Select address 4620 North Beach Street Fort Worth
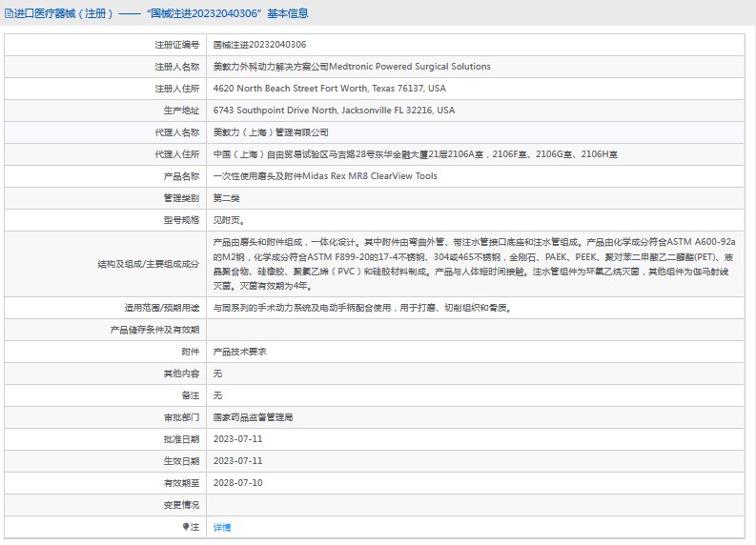The image size is (756, 545). tap(329, 89)
